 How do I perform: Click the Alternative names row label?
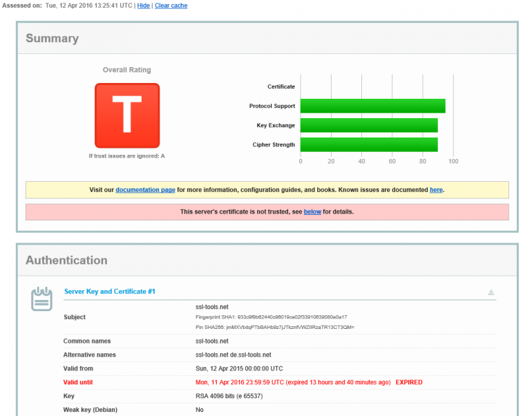(x=90, y=354)
